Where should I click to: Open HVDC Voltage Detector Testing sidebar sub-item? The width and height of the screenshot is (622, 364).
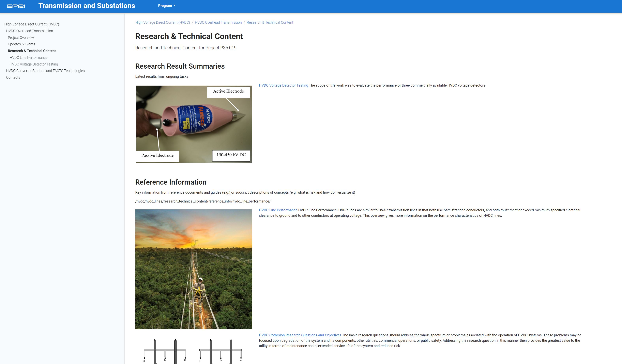(34, 64)
